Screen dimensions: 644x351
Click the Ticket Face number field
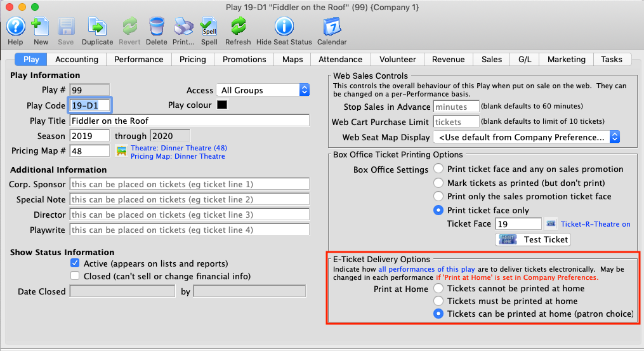point(519,223)
